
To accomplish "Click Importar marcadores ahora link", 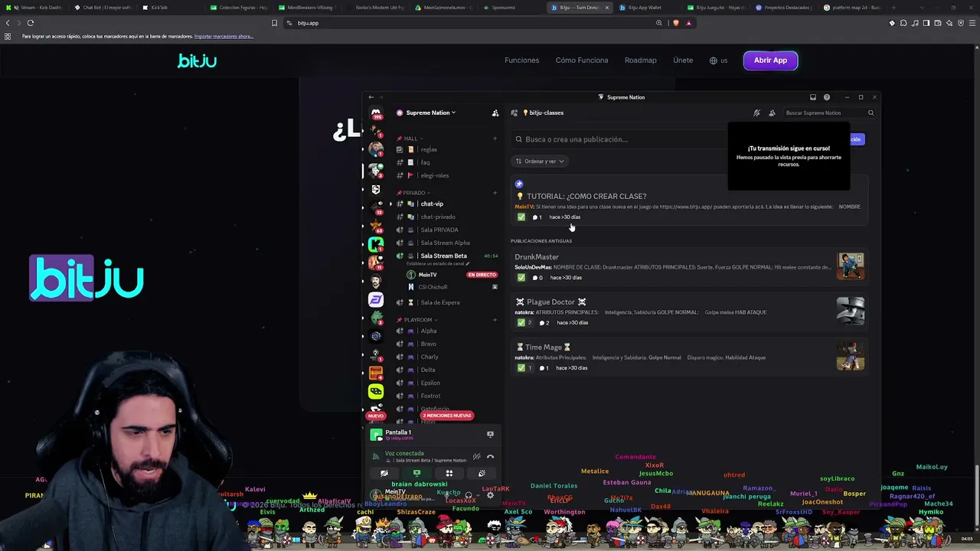I will pos(224,37).
